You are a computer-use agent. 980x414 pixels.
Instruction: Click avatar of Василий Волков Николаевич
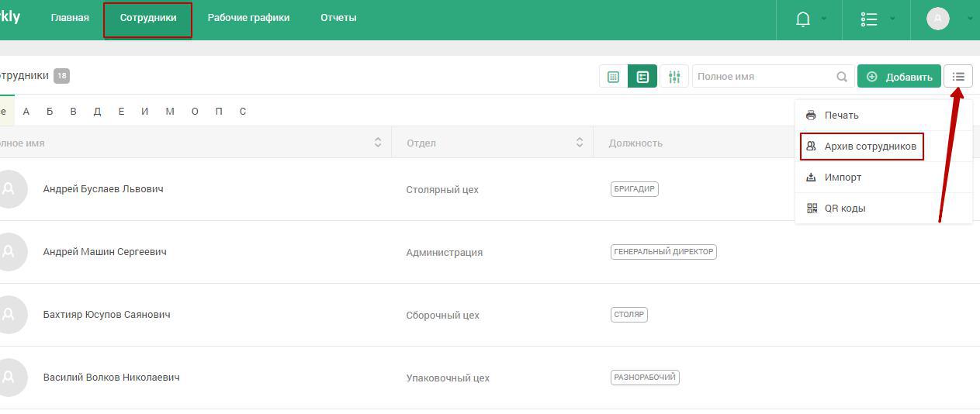coord(9,378)
